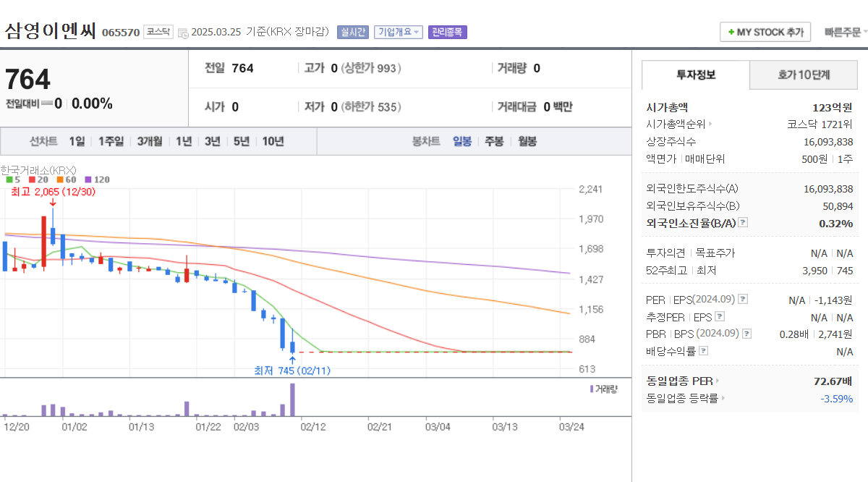Click the 거래량 volume legend marker
This screenshot has width=868, height=482.
coord(592,389)
